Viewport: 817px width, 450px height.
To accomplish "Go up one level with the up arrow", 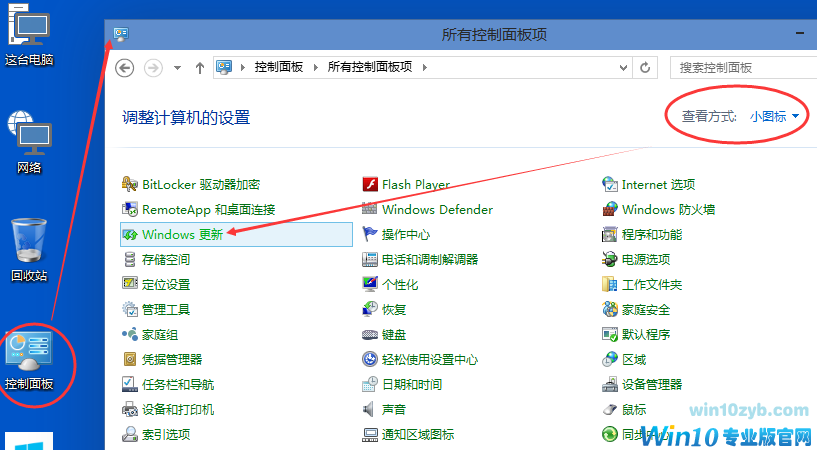I will (x=200, y=68).
